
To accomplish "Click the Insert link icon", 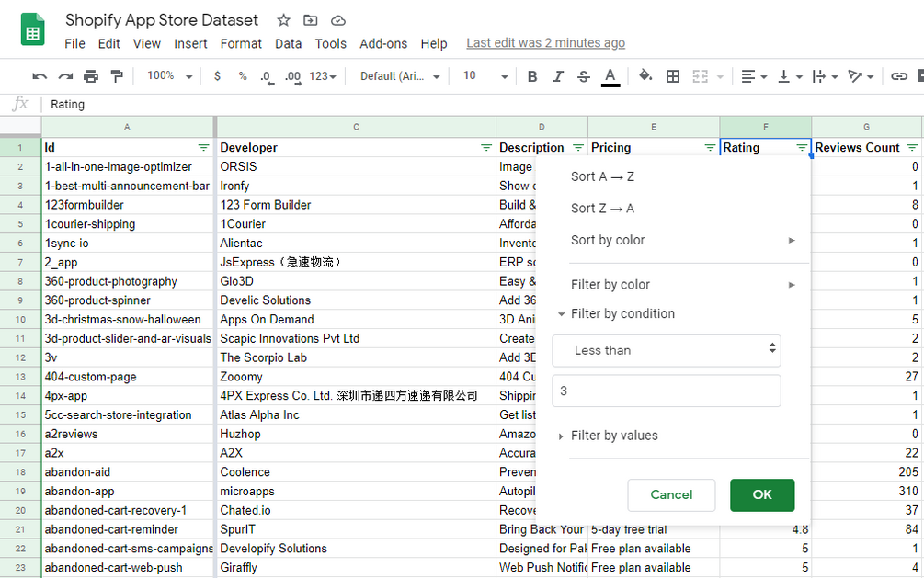I will pyautogui.click(x=898, y=76).
